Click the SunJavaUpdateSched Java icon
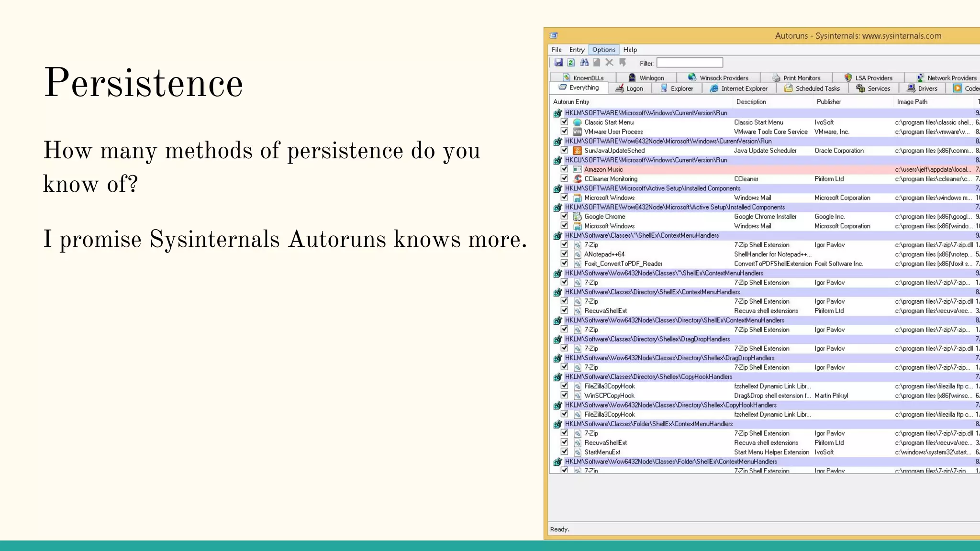This screenshot has width=980, height=551. coord(578,151)
